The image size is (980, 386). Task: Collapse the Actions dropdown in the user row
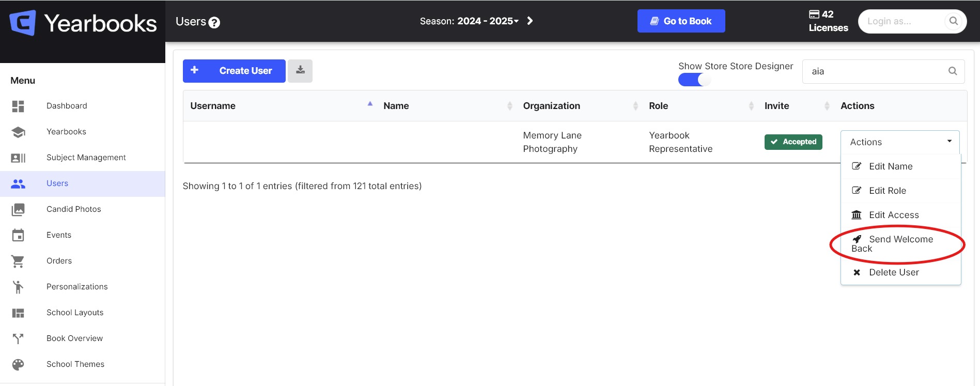(900, 142)
